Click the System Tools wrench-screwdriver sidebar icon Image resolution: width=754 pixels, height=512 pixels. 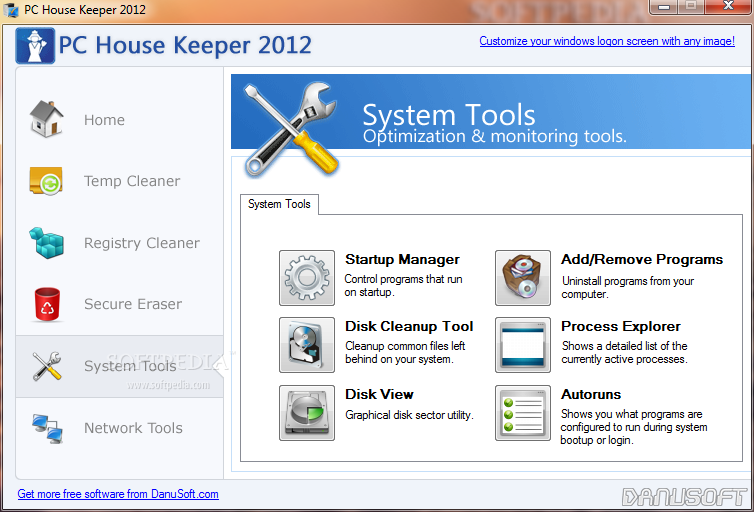click(x=47, y=366)
